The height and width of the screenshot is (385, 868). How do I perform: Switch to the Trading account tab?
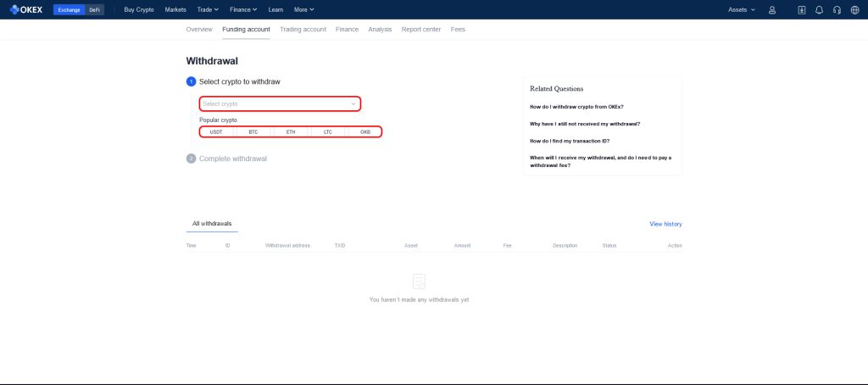(303, 29)
